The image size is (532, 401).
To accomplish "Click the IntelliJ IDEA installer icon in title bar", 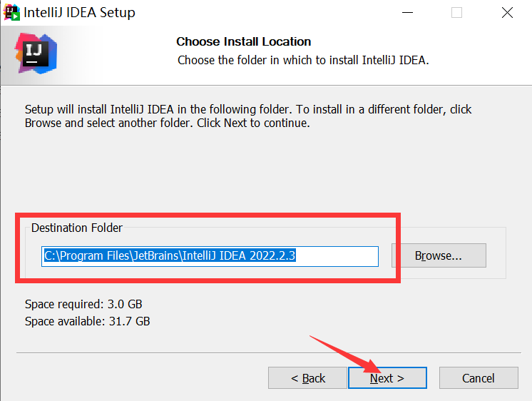I will pyautogui.click(x=11, y=12).
